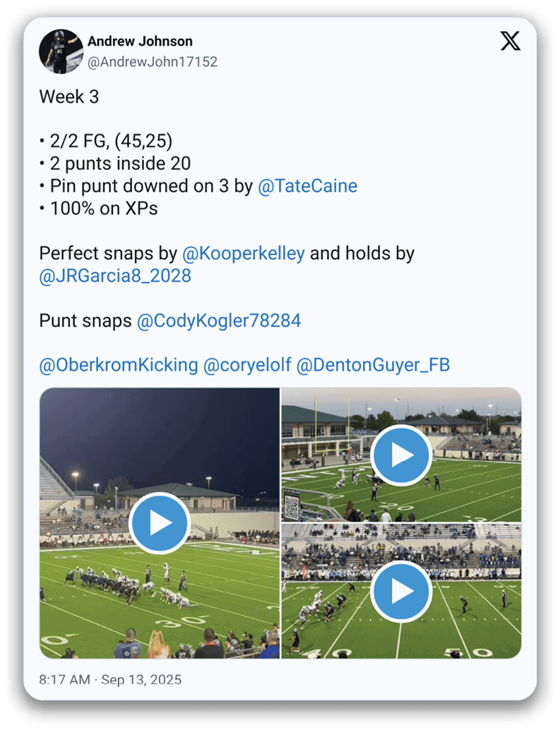Visit the @DentonGuyer_FB profile link
Viewport: 560px width, 730px height.
pos(373,365)
